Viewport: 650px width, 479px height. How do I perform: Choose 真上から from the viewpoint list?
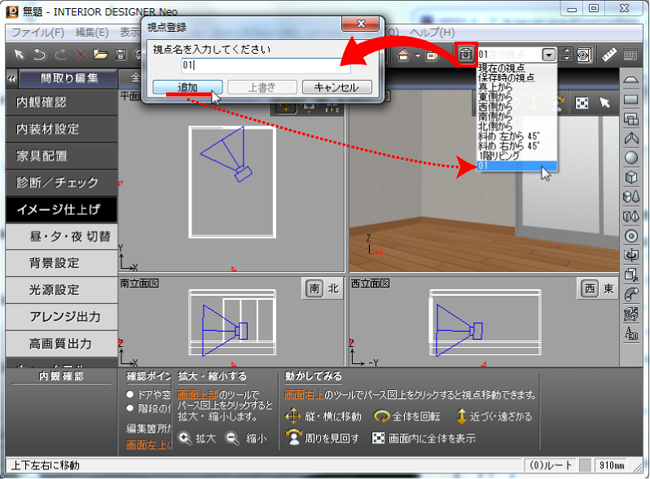[502, 86]
